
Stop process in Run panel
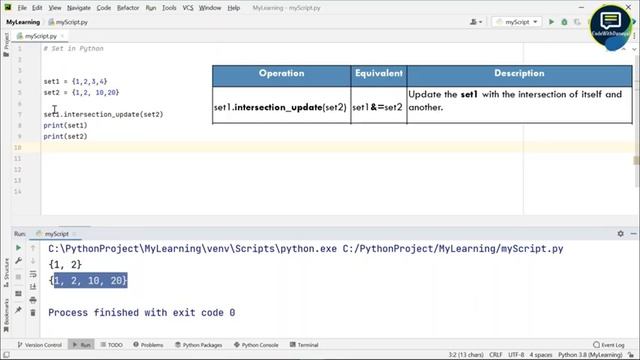pyautogui.click(x=18, y=277)
